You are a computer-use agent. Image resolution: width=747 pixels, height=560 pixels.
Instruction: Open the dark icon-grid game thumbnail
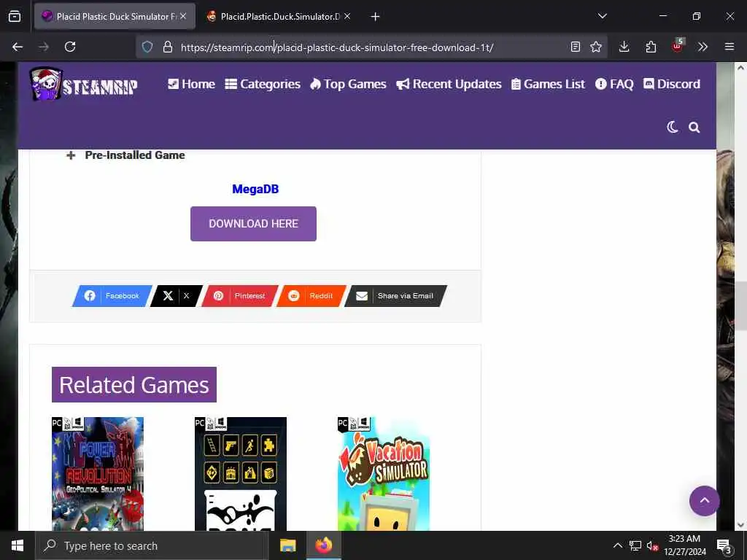241,474
